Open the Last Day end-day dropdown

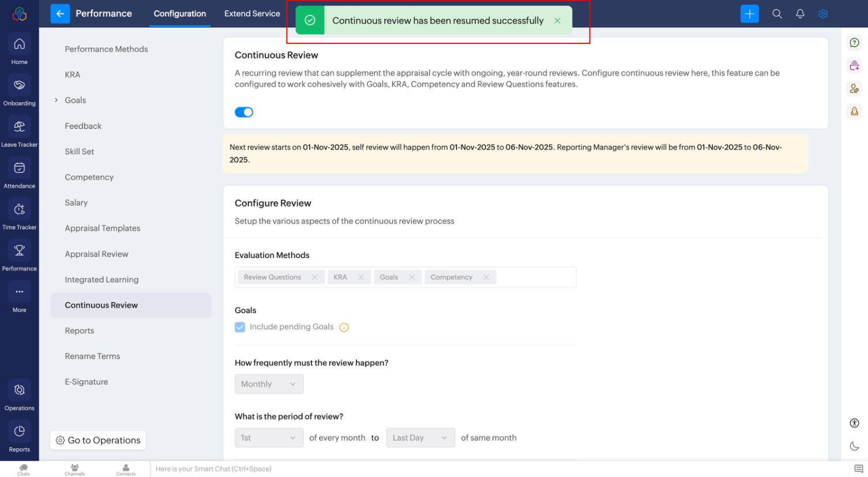coord(420,438)
